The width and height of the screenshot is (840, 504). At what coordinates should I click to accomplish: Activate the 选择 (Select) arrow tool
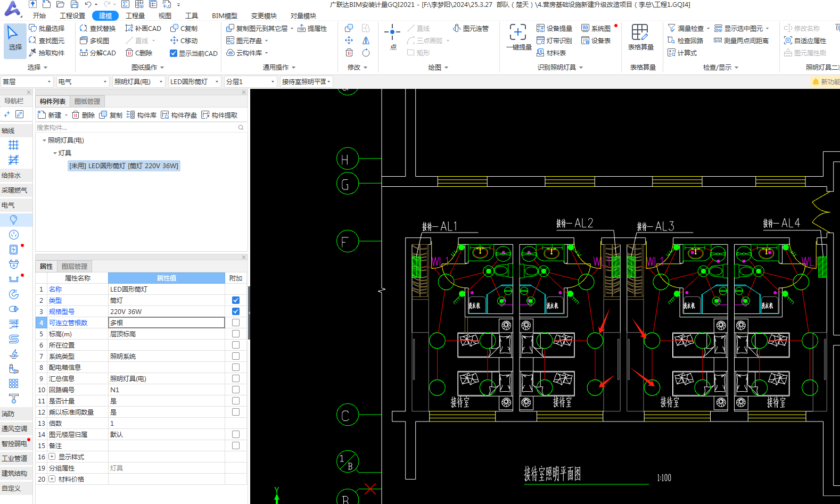[14, 40]
